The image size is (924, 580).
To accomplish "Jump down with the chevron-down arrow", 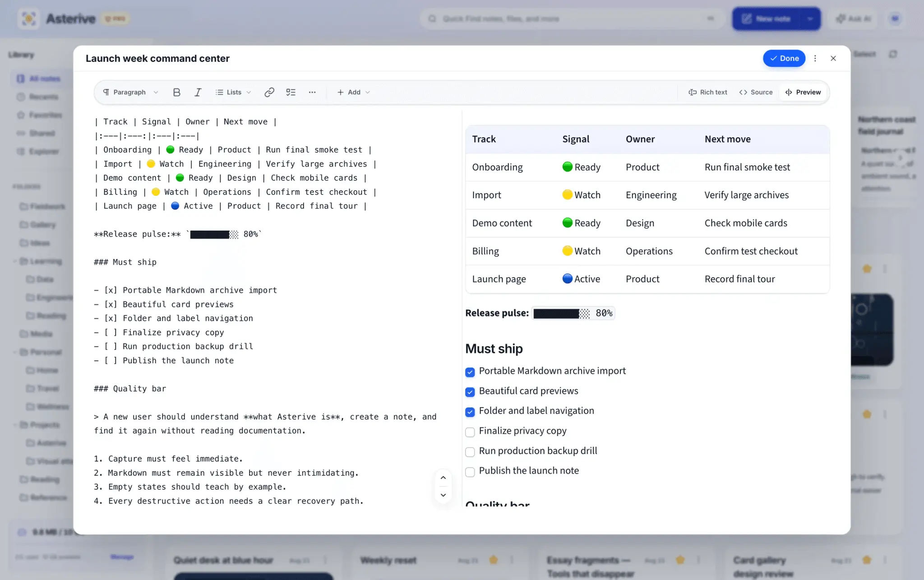I will (443, 495).
